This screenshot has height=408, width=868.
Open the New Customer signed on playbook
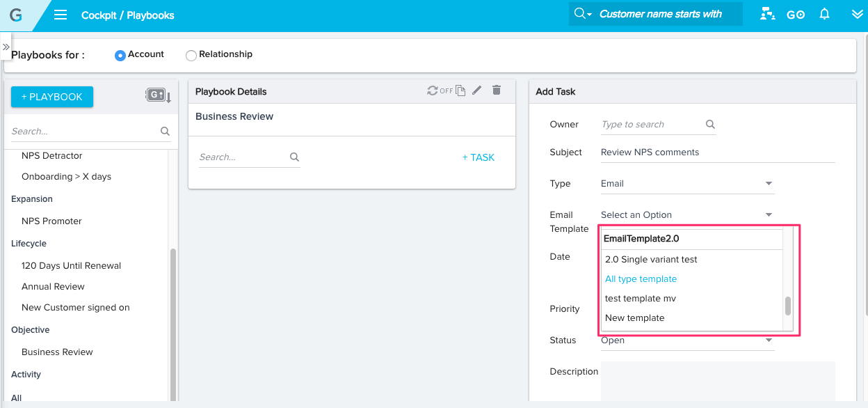[76, 307]
